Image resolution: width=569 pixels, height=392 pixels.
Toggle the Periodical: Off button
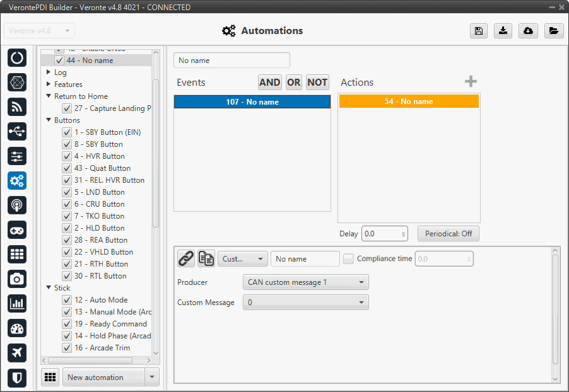tap(448, 234)
